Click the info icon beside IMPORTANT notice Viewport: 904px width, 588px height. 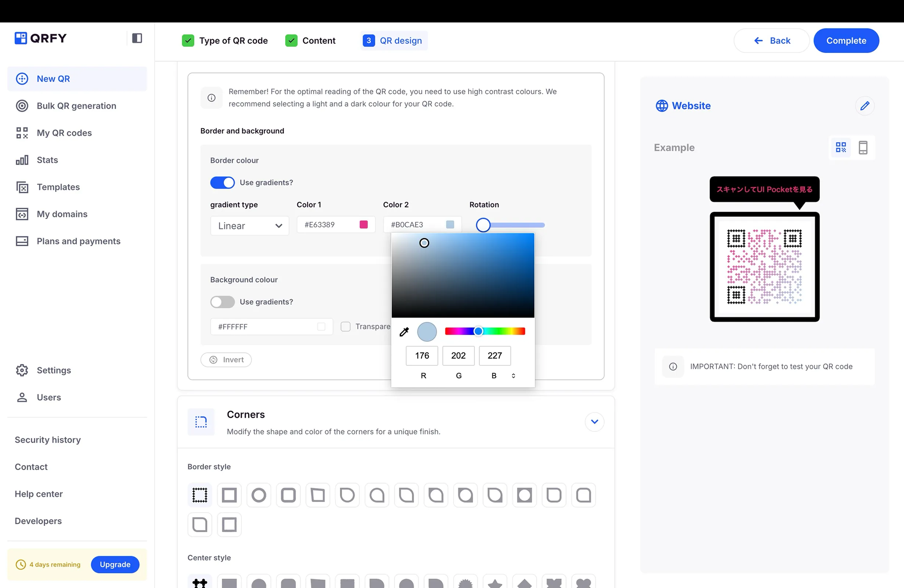pos(673,366)
